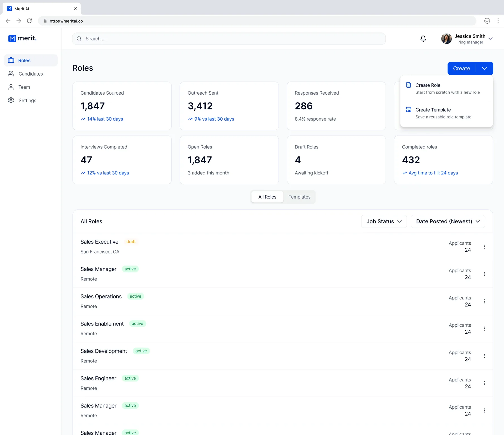Open the Sales Operations role
Image resolution: width=504 pixels, height=435 pixels.
(x=101, y=296)
